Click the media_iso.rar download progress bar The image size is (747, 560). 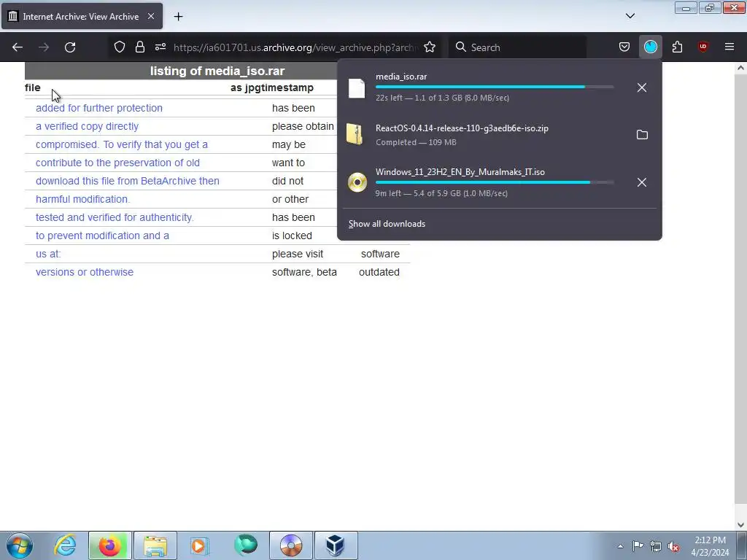click(x=495, y=87)
